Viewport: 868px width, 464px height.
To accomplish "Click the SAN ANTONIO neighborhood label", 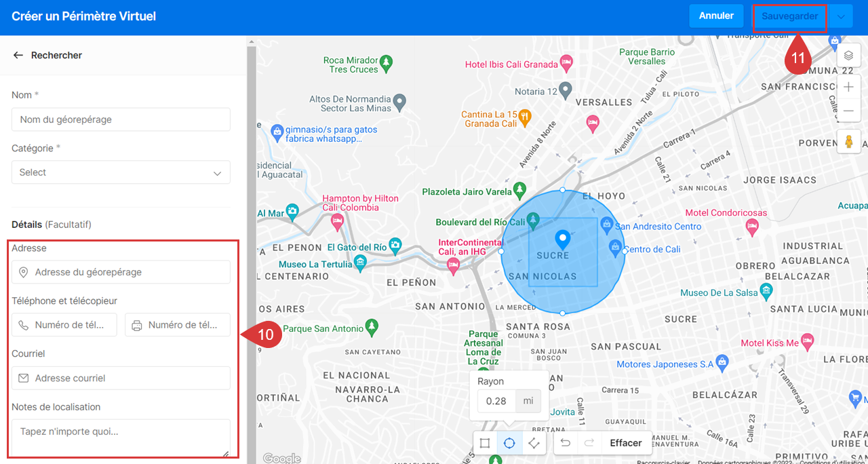I will pos(450,307).
